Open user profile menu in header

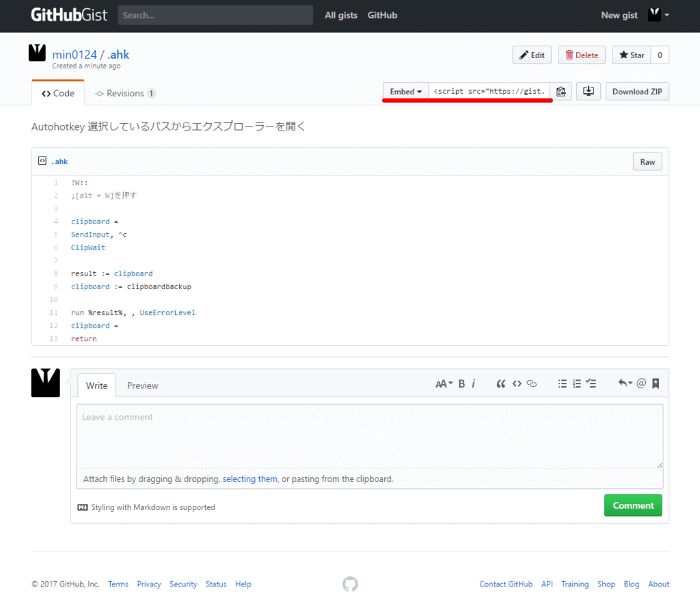coord(659,15)
